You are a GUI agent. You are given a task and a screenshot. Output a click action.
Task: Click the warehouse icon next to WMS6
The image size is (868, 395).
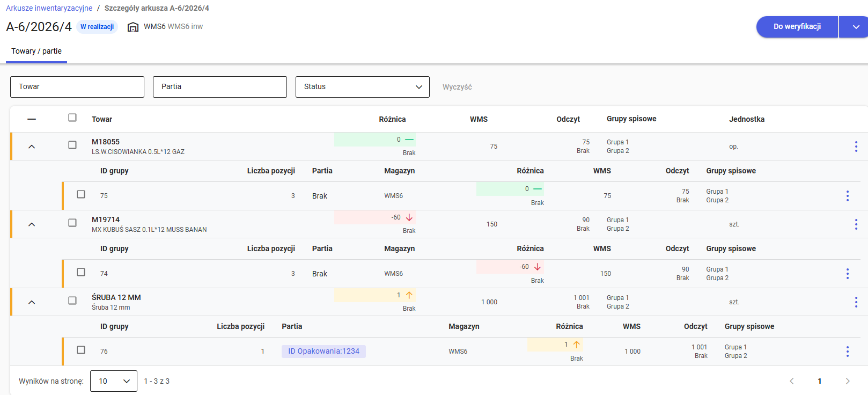pos(133,27)
